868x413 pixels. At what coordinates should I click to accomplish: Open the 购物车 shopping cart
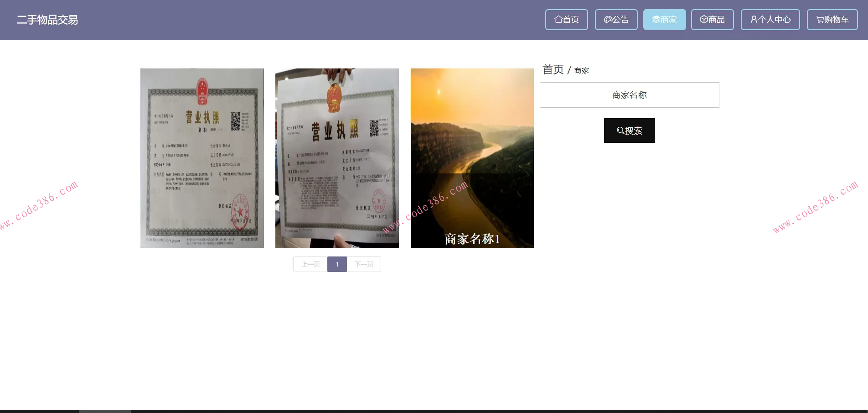832,20
